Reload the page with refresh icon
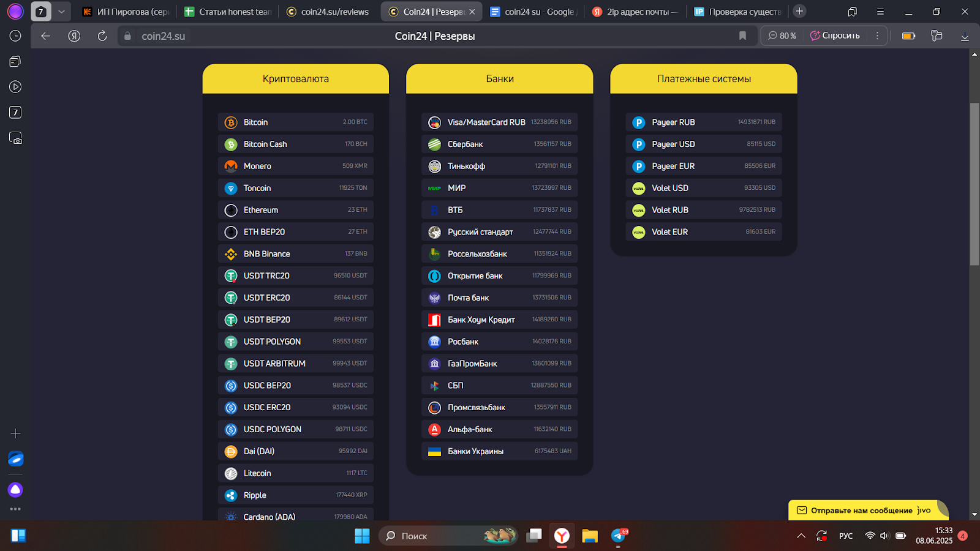This screenshot has height=551, width=980. 102,36
